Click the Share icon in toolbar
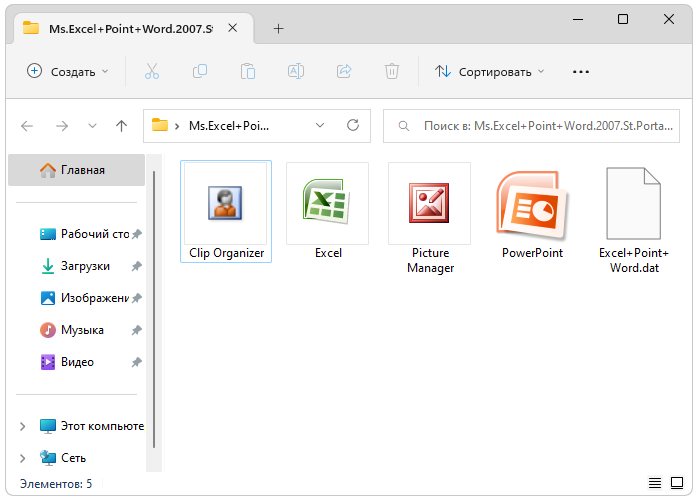 tap(344, 71)
